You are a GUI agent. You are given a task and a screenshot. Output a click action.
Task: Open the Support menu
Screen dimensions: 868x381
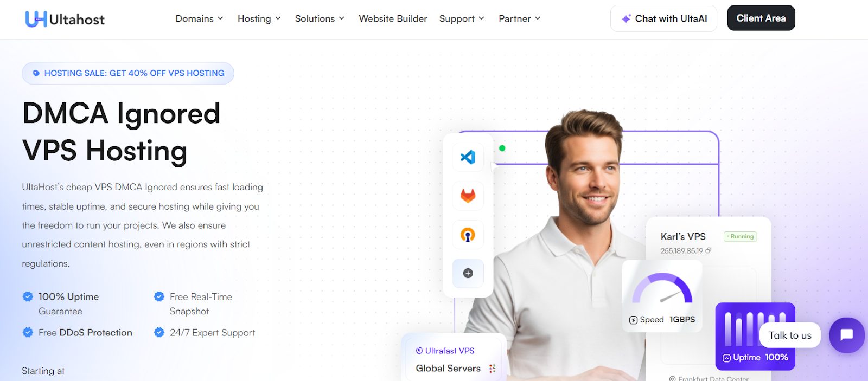(462, 18)
